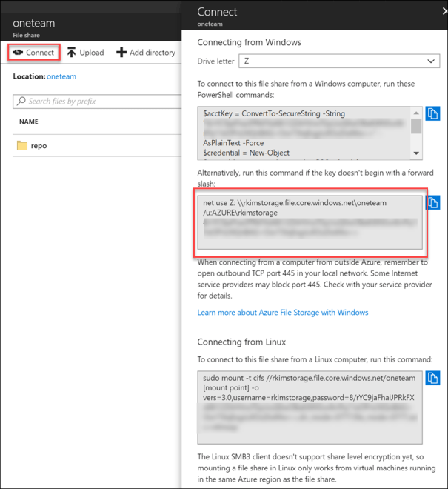Click the PowerShell box scrollbar thumb
The image size is (448, 489).
(416, 126)
